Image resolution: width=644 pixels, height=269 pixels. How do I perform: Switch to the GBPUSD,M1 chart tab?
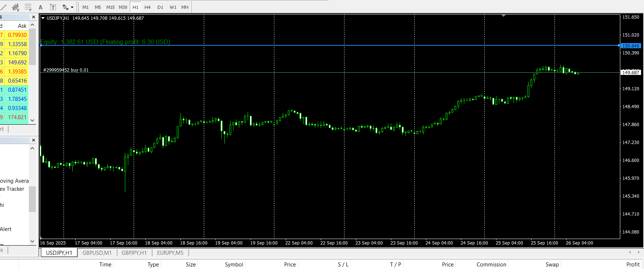pos(97,253)
